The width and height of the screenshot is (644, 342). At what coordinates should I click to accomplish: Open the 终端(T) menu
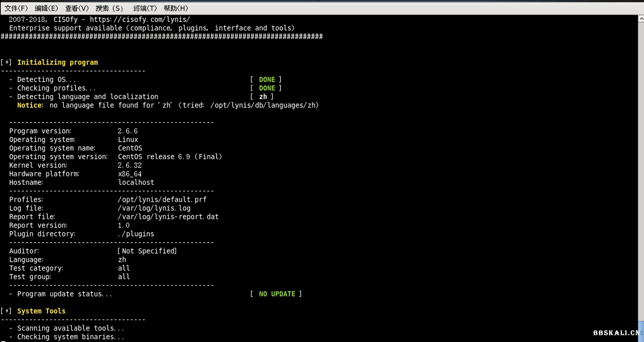click(145, 8)
